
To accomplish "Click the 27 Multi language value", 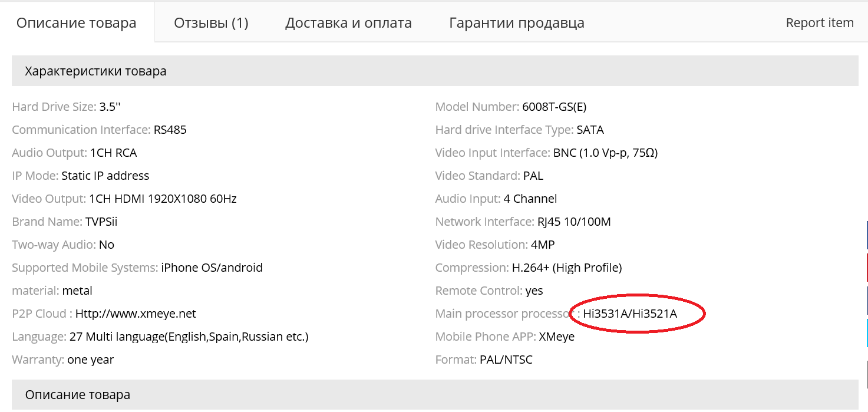I will pyautogui.click(x=189, y=337).
